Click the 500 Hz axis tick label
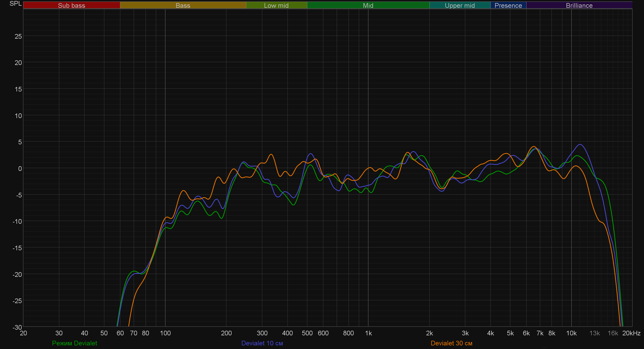This screenshot has width=644, height=349. [x=307, y=333]
